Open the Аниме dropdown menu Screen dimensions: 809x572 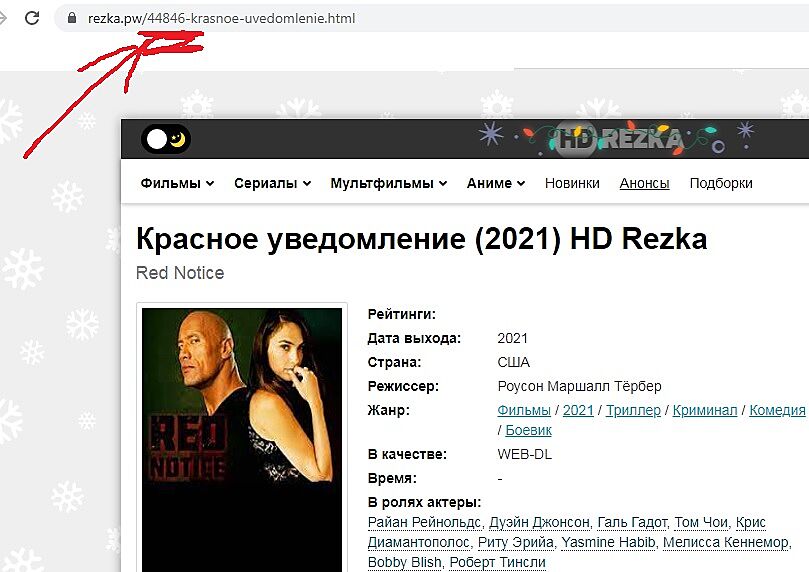coord(496,183)
